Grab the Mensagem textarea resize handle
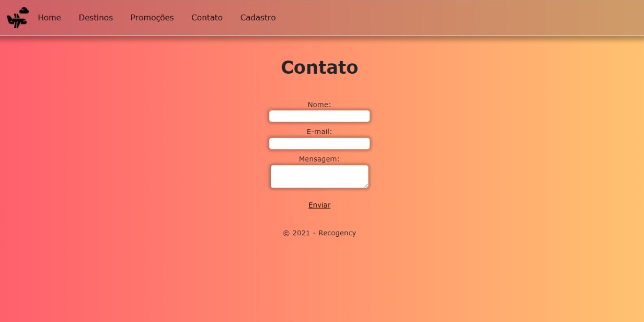 pos(366,186)
